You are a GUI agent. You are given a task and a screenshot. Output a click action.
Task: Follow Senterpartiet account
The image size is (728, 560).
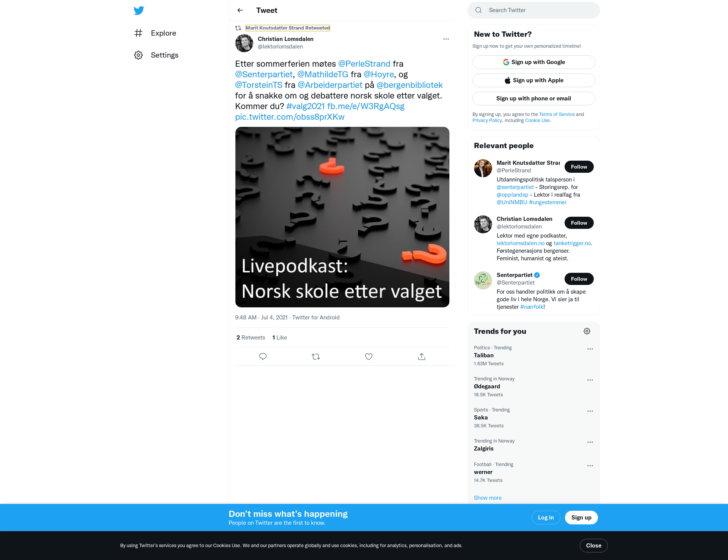pos(579,279)
